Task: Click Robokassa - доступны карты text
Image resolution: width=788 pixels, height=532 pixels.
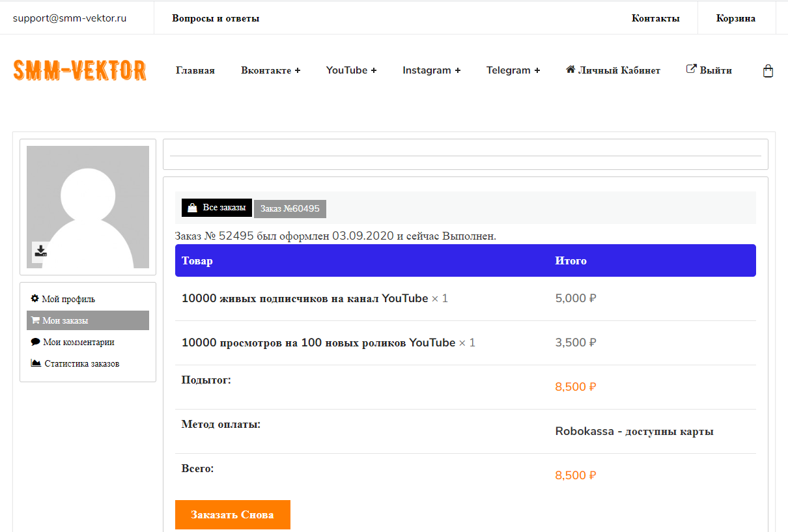Action: (x=634, y=431)
